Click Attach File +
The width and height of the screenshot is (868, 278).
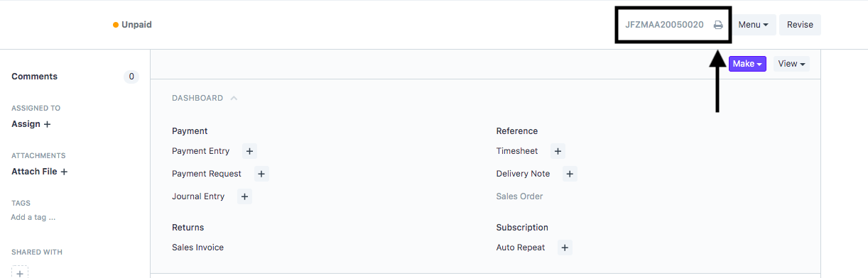pyautogui.click(x=39, y=172)
